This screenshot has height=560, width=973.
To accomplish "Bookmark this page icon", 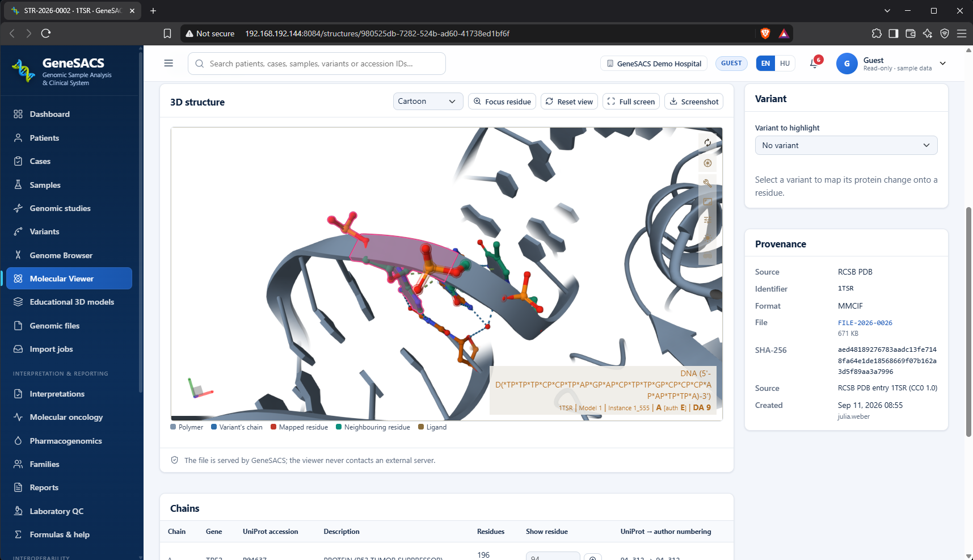I will (x=167, y=33).
